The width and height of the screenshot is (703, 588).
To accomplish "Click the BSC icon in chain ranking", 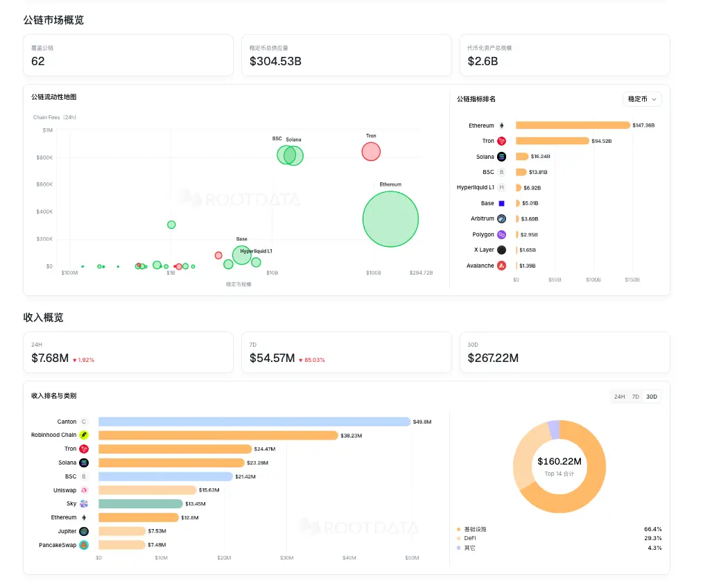I will point(502,172).
